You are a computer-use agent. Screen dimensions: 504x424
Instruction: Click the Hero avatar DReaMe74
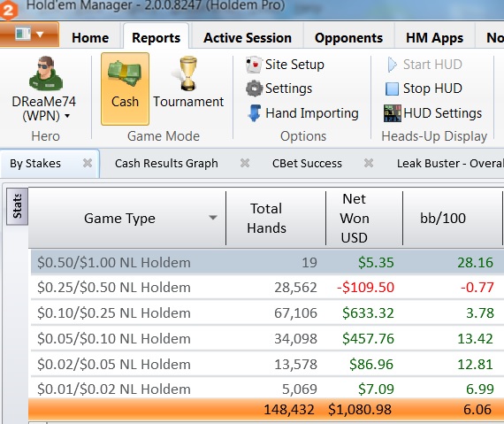click(45, 73)
